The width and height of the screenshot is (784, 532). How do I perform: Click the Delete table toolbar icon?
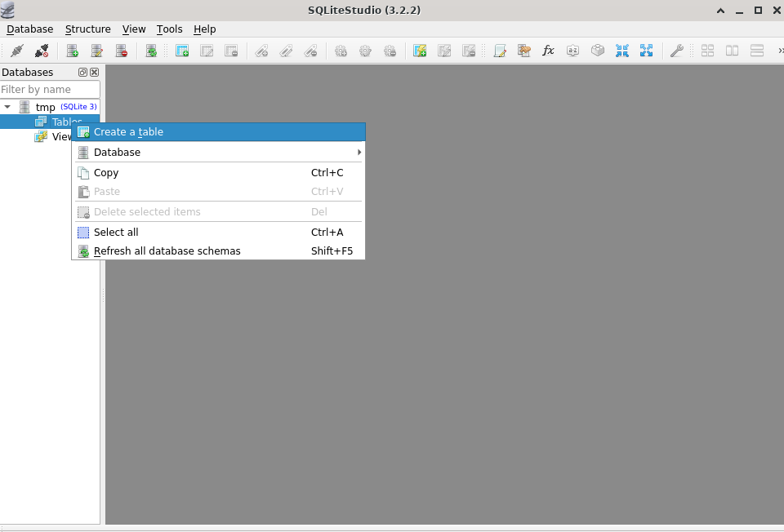pos(231,51)
